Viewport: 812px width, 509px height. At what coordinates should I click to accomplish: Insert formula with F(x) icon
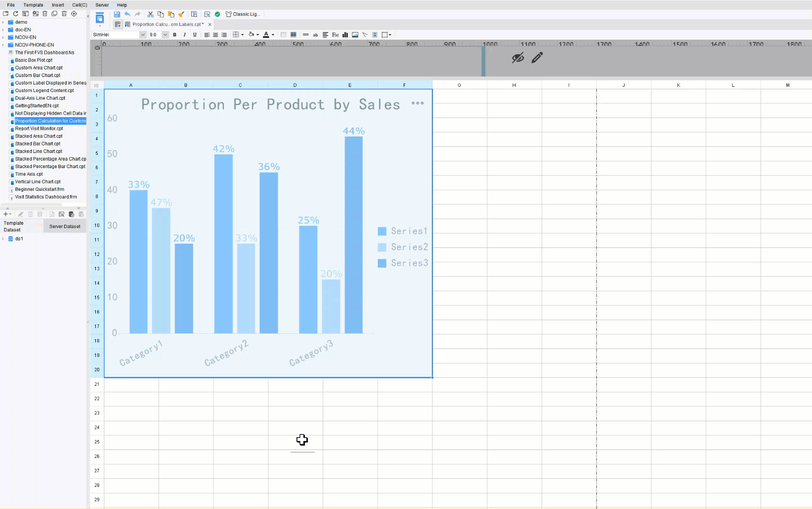tap(335, 34)
